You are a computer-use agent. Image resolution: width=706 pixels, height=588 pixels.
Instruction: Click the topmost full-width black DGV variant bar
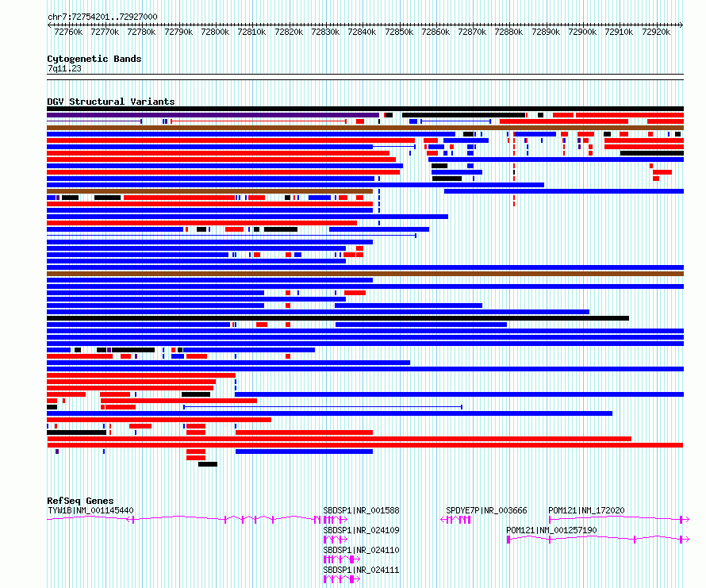click(365, 109)
